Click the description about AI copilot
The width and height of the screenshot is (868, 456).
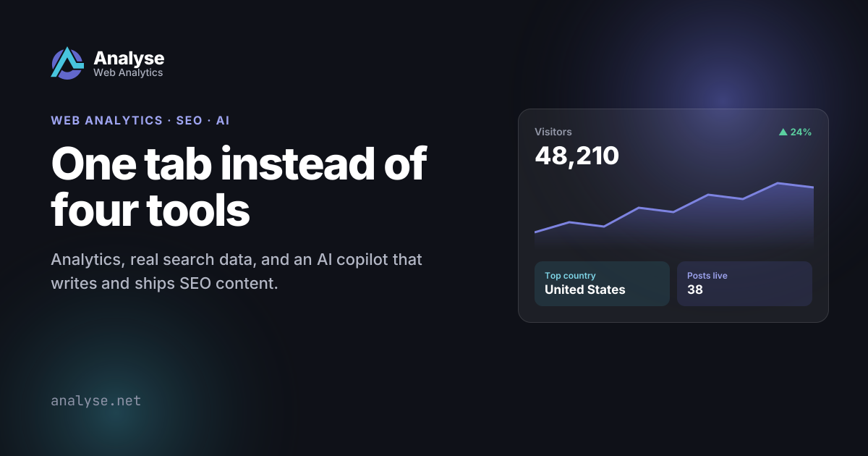[x=237, y=271]
